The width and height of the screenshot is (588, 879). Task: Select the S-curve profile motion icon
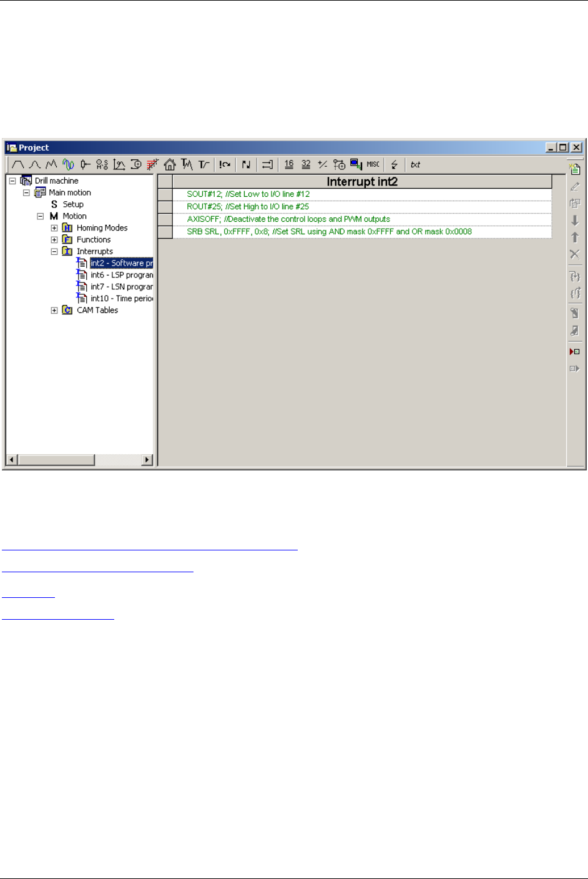coord(35,164)
